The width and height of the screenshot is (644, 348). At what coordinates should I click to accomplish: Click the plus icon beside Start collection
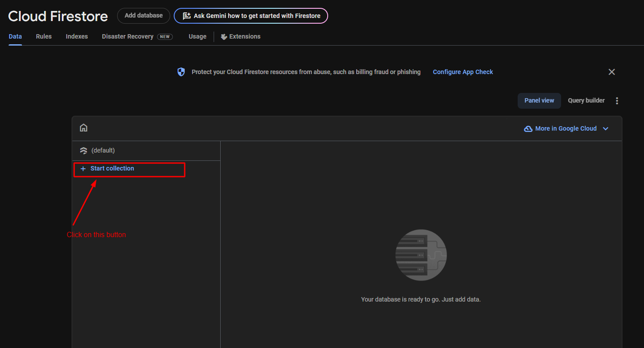(x=83, y=169)
